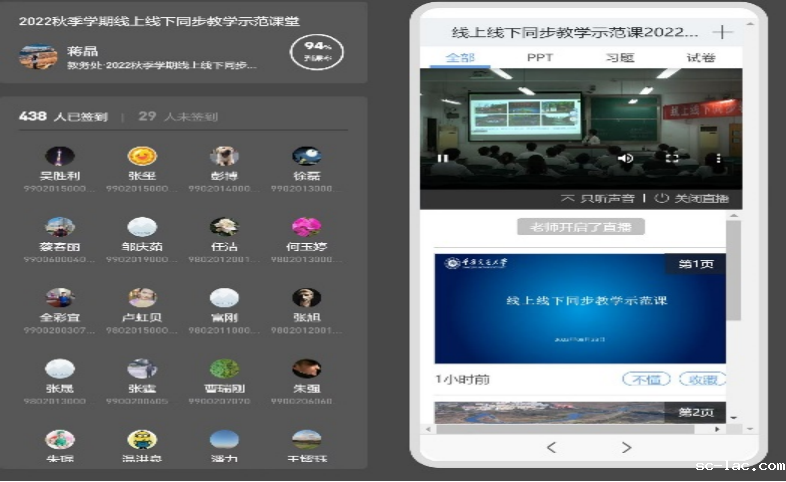The width and height of the screenshot is (786, 482).
Task: Mute the live video speaker icon
Action: (x=625, y=158)
